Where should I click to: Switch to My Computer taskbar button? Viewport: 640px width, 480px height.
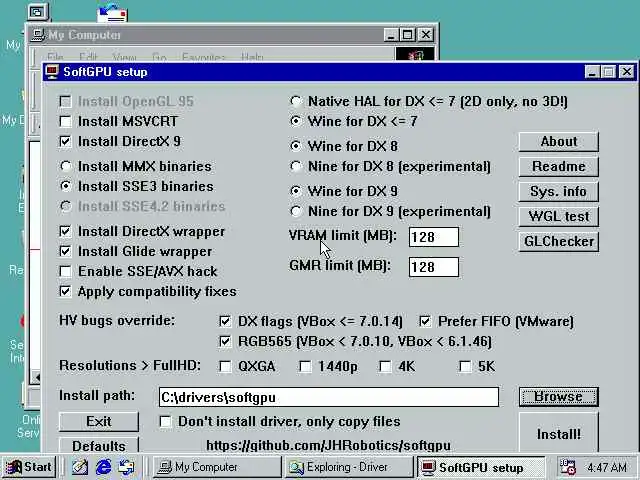[217, 467]
